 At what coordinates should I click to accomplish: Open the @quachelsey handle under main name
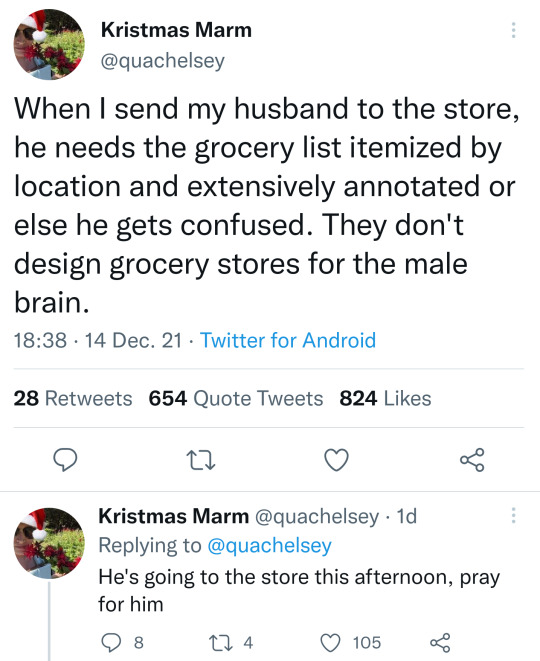click(163, 61)
